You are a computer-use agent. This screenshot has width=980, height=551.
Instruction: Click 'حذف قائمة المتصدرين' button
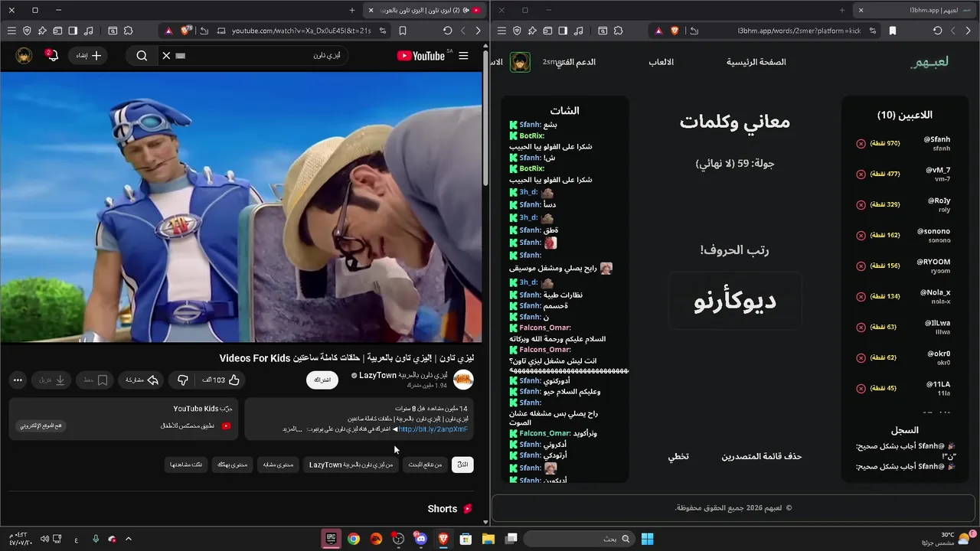click(x=762, y=456)
